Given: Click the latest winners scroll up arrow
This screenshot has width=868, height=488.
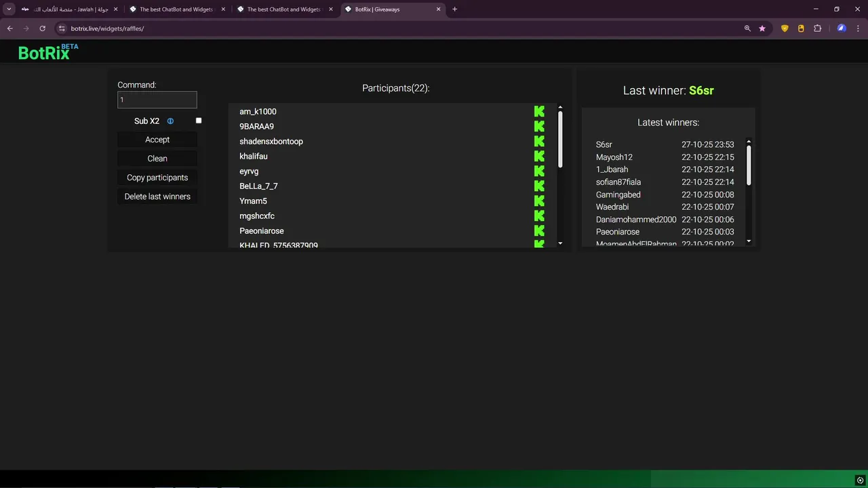Looking at the screenshot, I should coord(749,142).
